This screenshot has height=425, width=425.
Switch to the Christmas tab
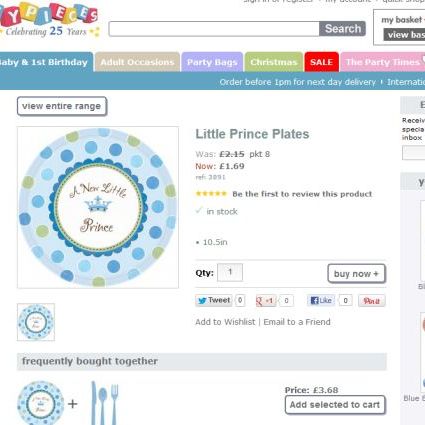click(274, 62)
